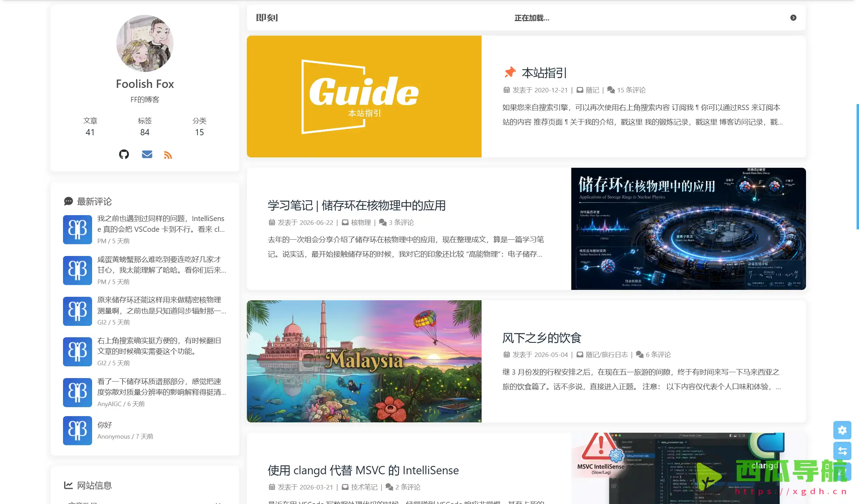Open comment starting 我之前也遇到过同样的问题
The width and height of the screenshot is (859, 504).
[x=161, y=224]
